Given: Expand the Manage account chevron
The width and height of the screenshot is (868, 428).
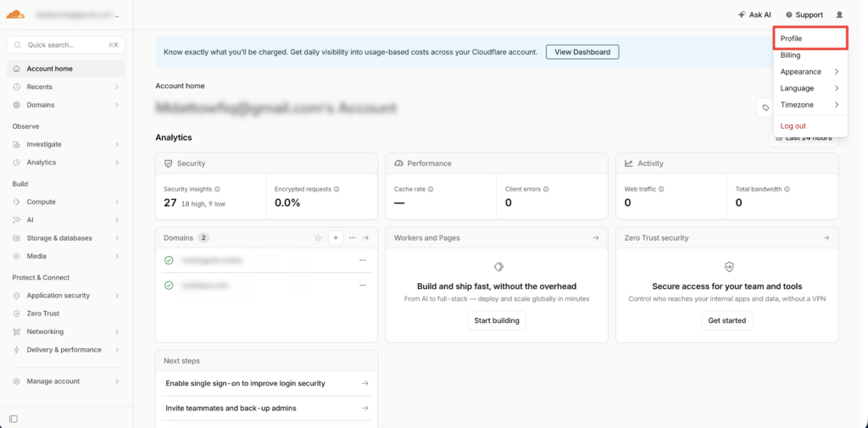Looking at the screenshot, I should click(117, 381).
